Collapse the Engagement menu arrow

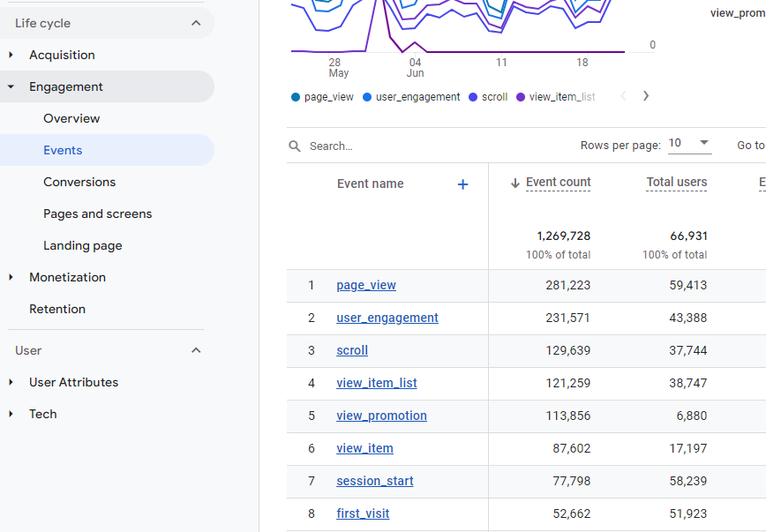click(x=11, y=86)
